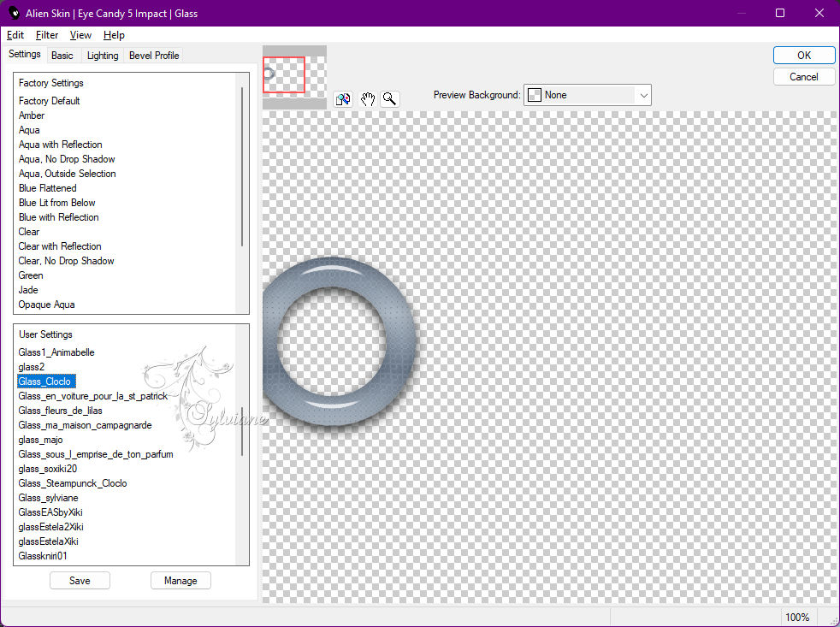Pick Aqua, No Drop Shadow preset
Image resolution: width=840 pixels, height=627 pixels.
(x=67, y=158)
